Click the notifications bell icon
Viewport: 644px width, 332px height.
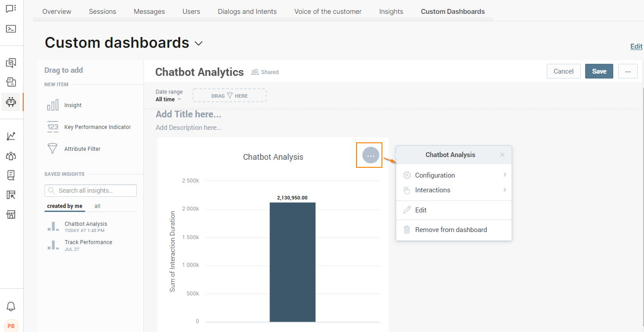pyautogui.click(x=11, y=306)
